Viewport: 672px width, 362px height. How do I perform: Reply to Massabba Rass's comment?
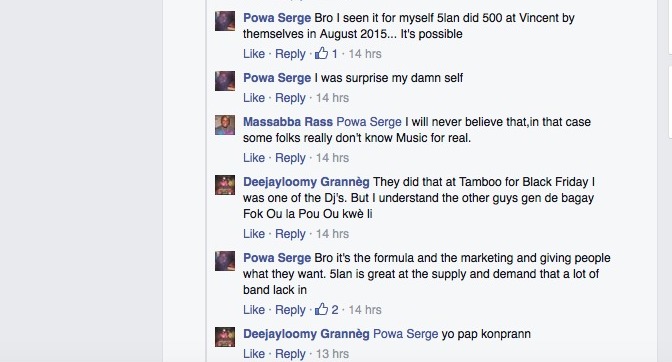tap(290, 158)
